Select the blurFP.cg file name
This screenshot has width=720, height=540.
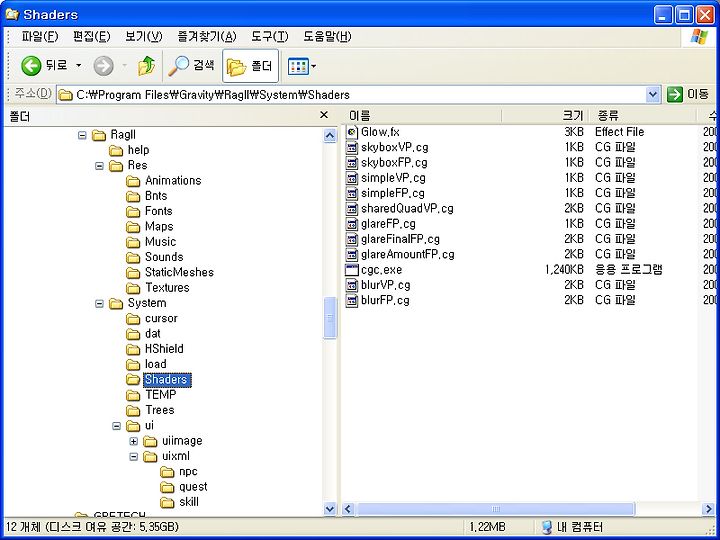tap(385, 300)
